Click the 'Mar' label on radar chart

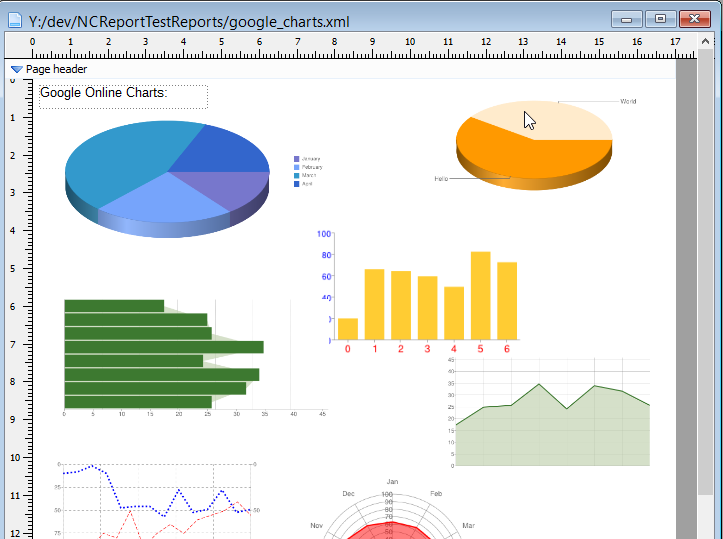pyautogui.click(x=468, y=525)
